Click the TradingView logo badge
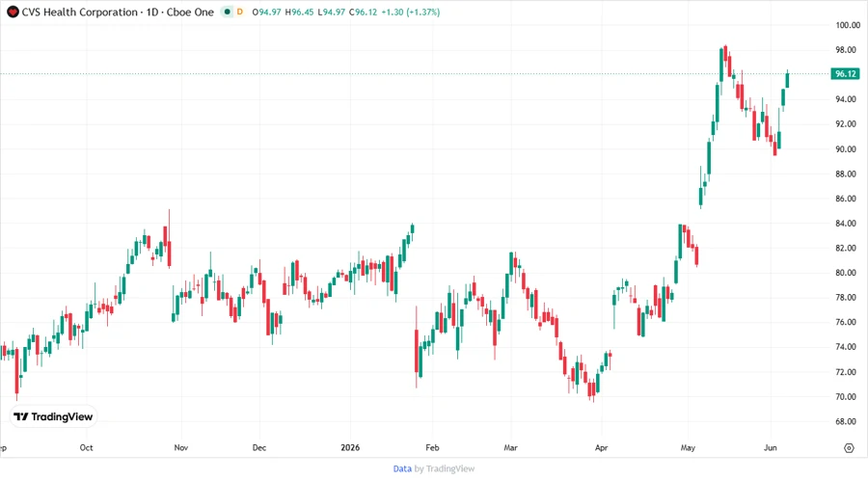 point(53,416)
